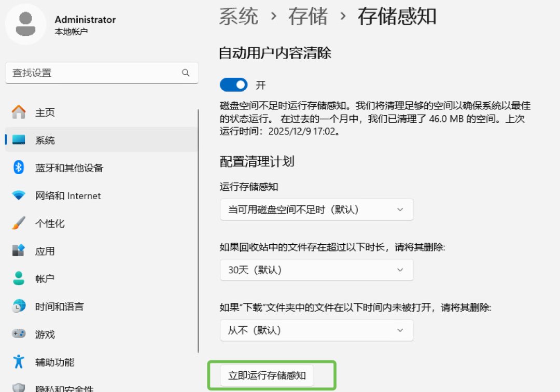560x392 pixels.
Task: Click the 存储感知 page title
Action: click(x=397, y=17)
